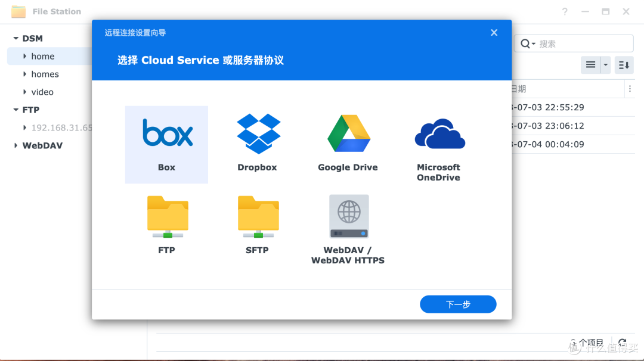Collapse the DSM section in the sidebar
The image size is (644, 361).
tap(16, 38)
